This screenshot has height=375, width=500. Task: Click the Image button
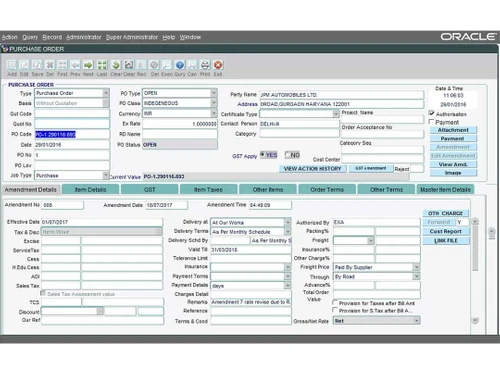(x=453, y=173)
